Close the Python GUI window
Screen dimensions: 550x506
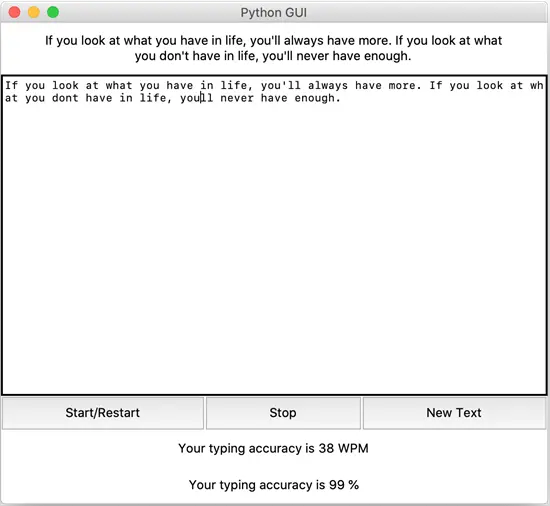(x=15, y=12)
